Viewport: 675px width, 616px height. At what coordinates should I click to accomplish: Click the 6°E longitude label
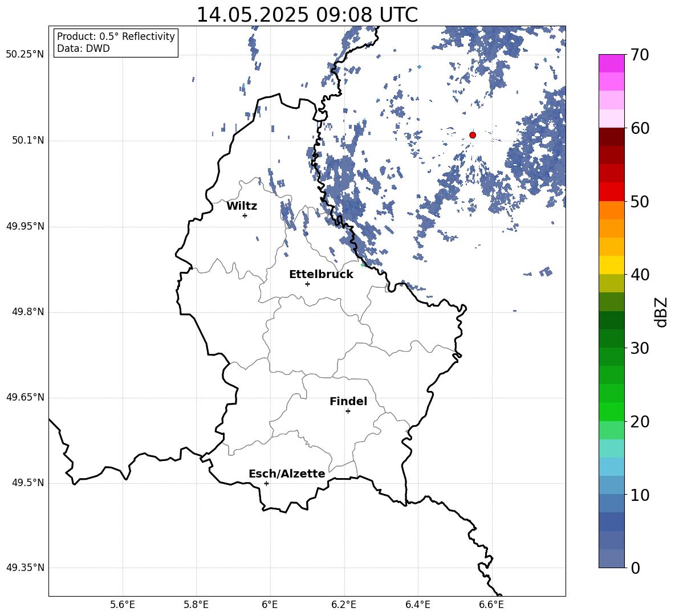tap(270, 605)
